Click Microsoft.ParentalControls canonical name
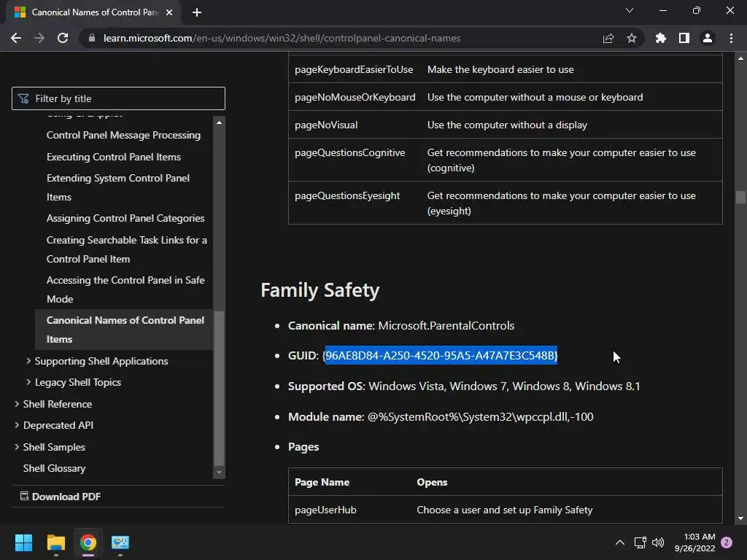 click(x=446, y=326)
